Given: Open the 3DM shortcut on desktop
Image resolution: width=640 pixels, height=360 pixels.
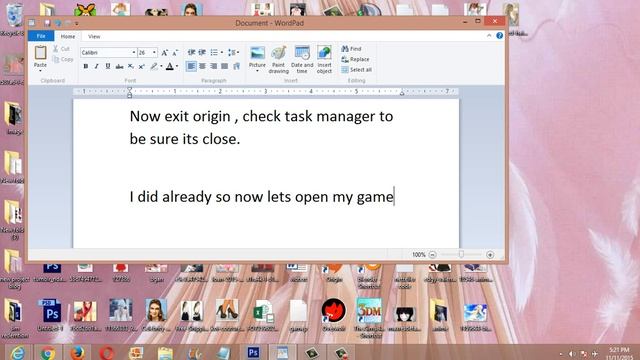Looking at the screenshot, I should (x=369, y=318).
